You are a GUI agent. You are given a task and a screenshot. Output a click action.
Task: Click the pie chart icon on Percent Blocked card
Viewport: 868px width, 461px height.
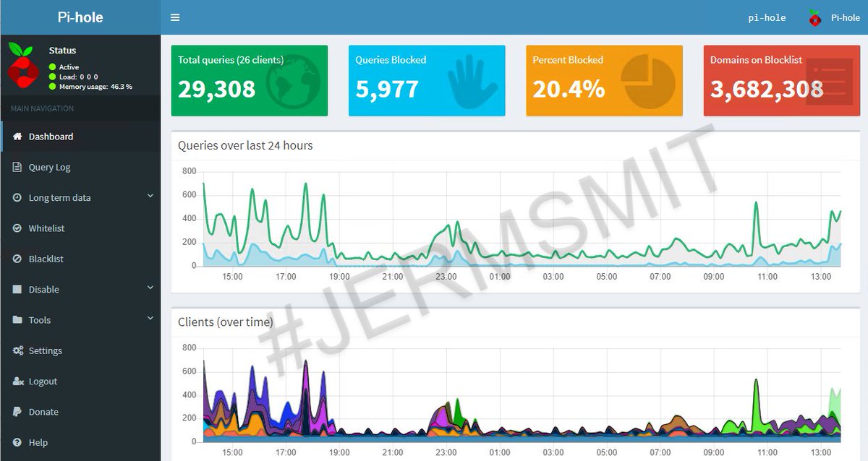[x=647, y=80]
